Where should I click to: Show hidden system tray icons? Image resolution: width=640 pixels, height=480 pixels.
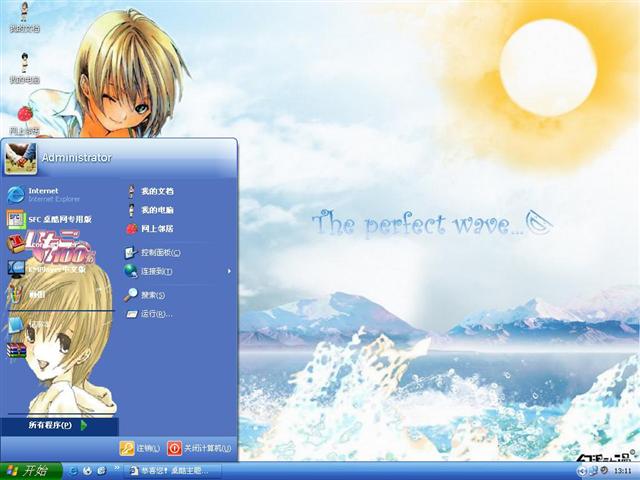click(x=582, y=471)
